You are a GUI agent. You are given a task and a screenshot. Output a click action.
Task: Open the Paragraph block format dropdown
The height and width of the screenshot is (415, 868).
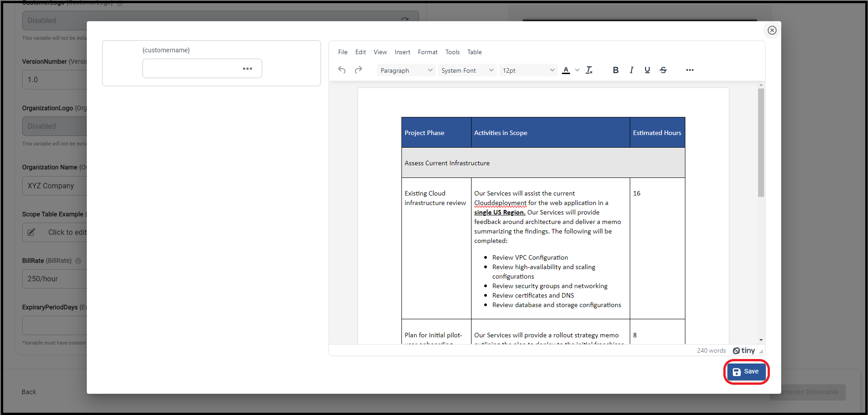click(406, 70)
